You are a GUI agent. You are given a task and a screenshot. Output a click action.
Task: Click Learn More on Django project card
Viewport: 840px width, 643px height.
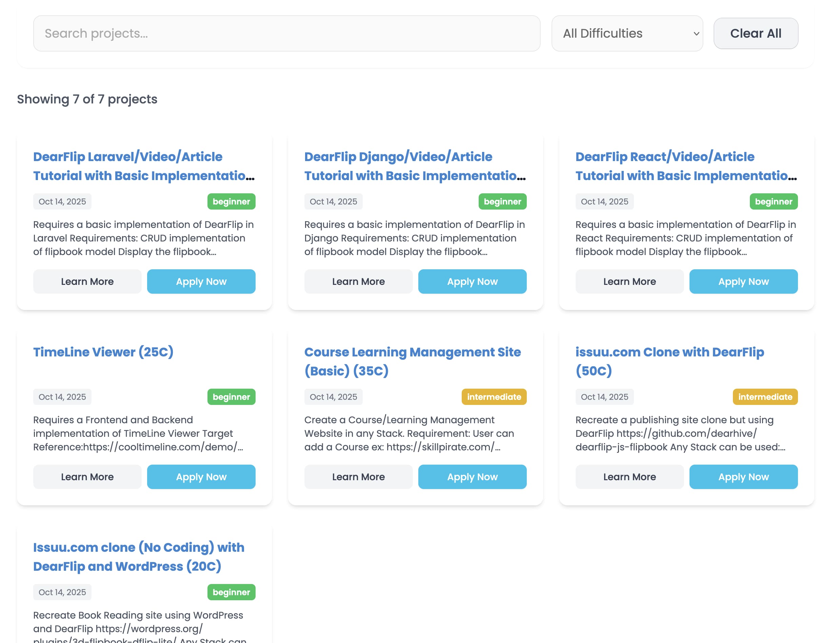point(358,281)
